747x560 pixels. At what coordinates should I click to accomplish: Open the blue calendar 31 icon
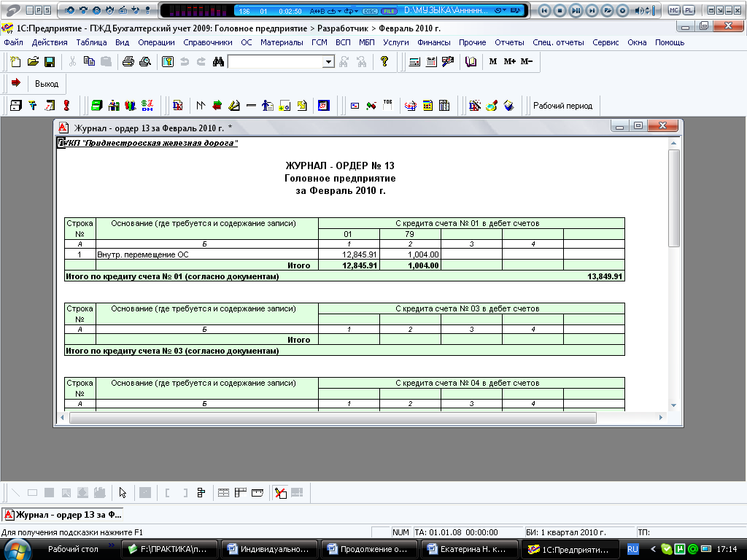pyautogui.click(x=324, y=106)
